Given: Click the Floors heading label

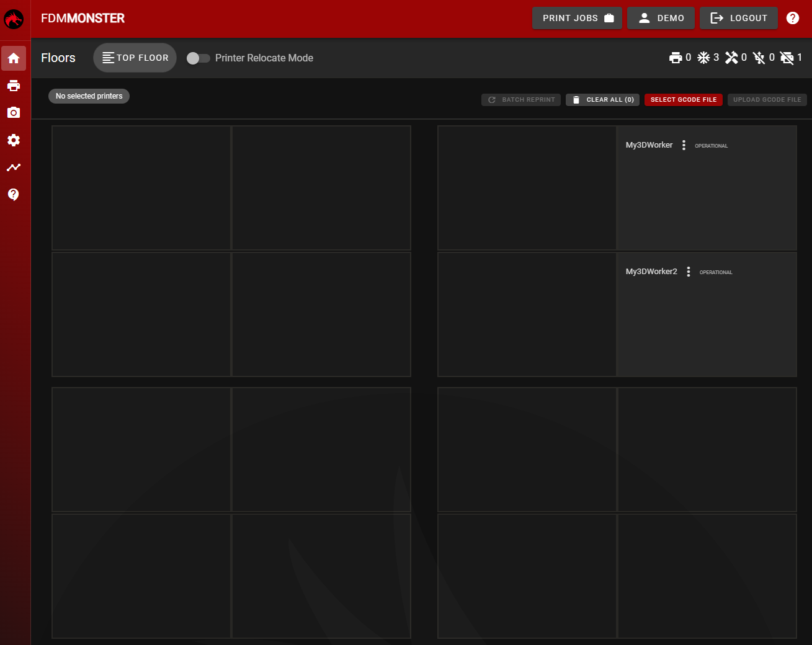Looking at the screenshot, I should (x=58, y=58).
